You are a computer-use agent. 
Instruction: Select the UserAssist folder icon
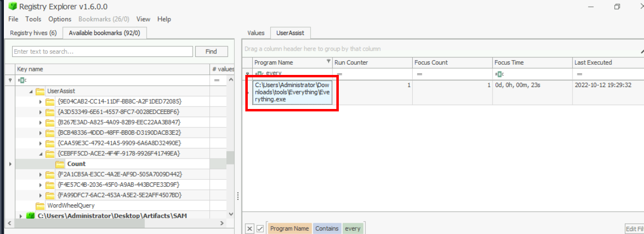pyautogui.click(x=40, y=91)
